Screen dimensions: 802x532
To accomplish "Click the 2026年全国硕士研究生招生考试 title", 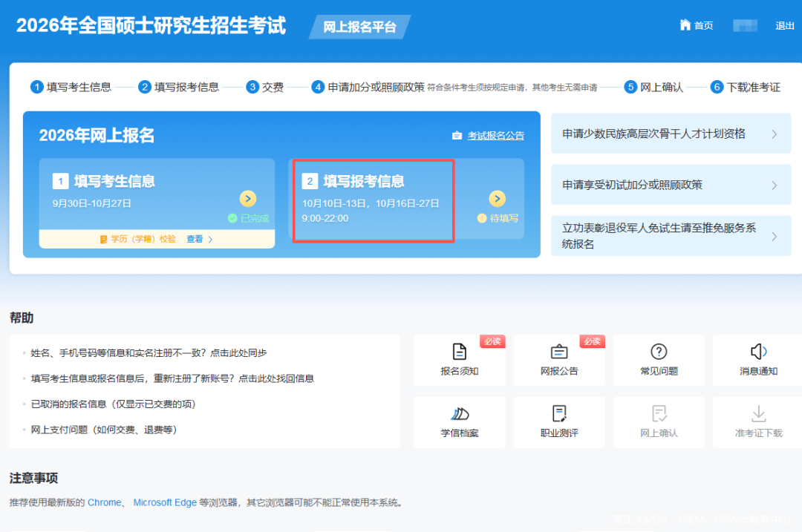I will (x=151, y=25).
